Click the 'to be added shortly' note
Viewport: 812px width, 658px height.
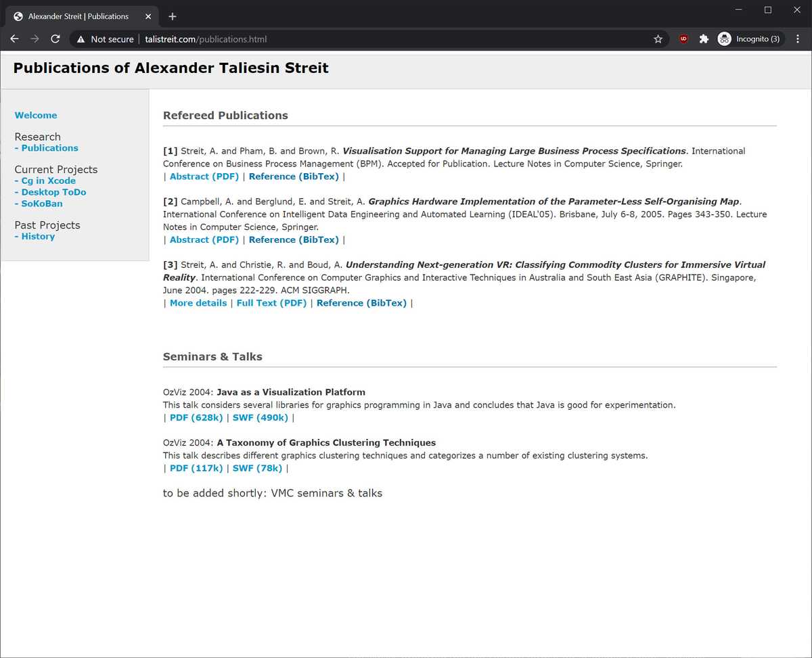[273, 494]
